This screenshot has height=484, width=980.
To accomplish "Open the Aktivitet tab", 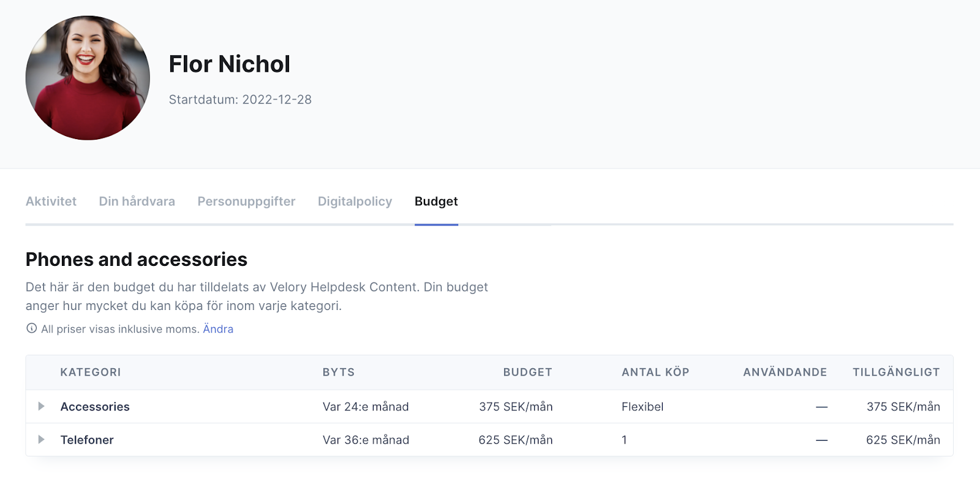I will (51, 202).
